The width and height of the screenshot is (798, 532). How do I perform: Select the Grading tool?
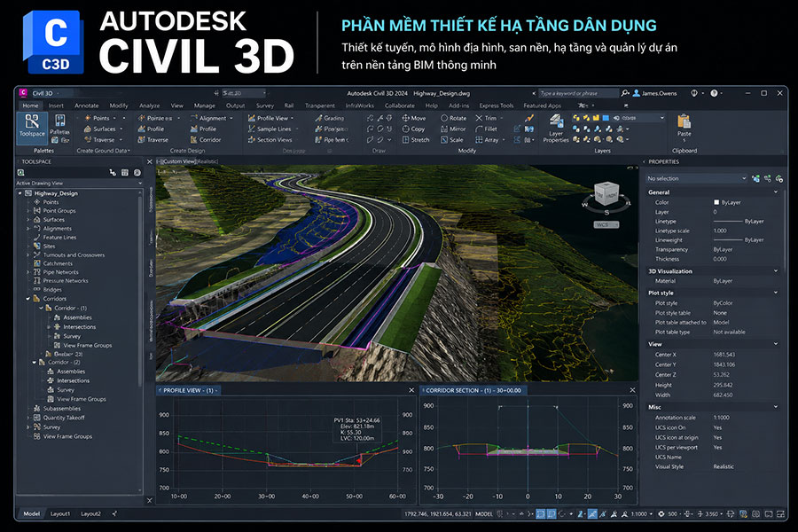(x=329, y=118)
